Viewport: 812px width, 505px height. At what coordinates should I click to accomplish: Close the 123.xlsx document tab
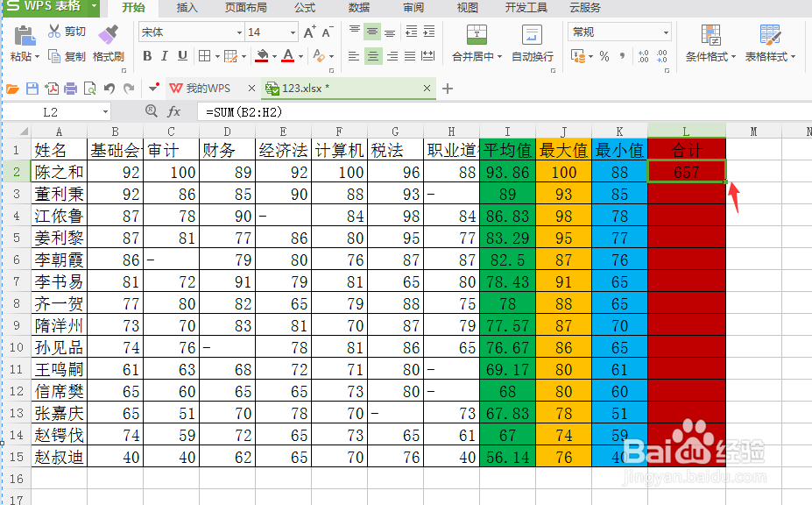(x=427, y=89)
